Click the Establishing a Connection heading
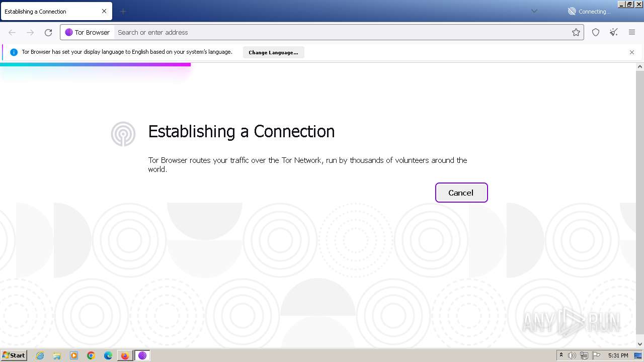The image size is (644, 362). [x=242, y=131]
